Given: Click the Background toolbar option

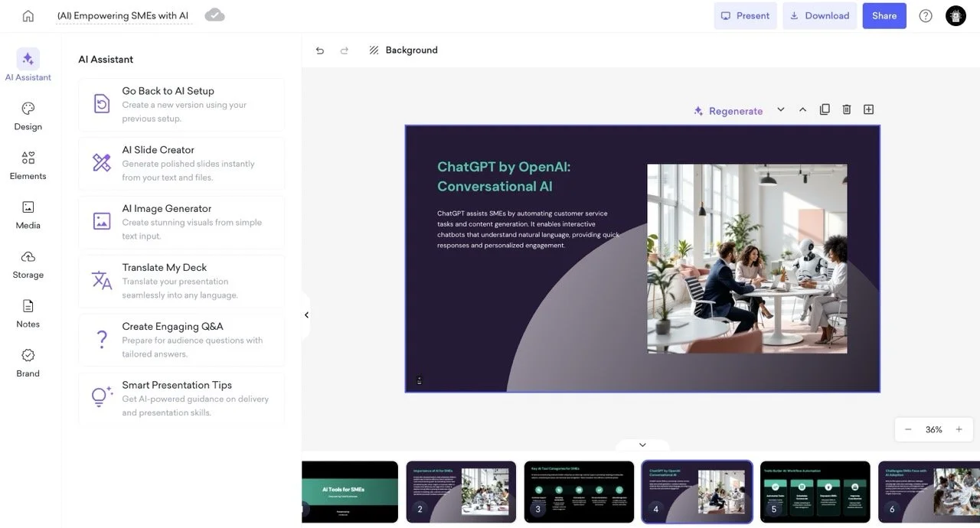Looking at the screenshot, I should click(403, 51).
